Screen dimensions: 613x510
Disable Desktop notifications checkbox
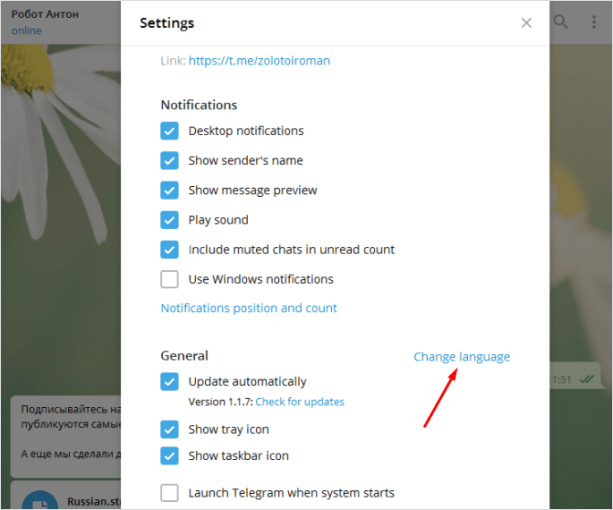[x=170, y=131]
